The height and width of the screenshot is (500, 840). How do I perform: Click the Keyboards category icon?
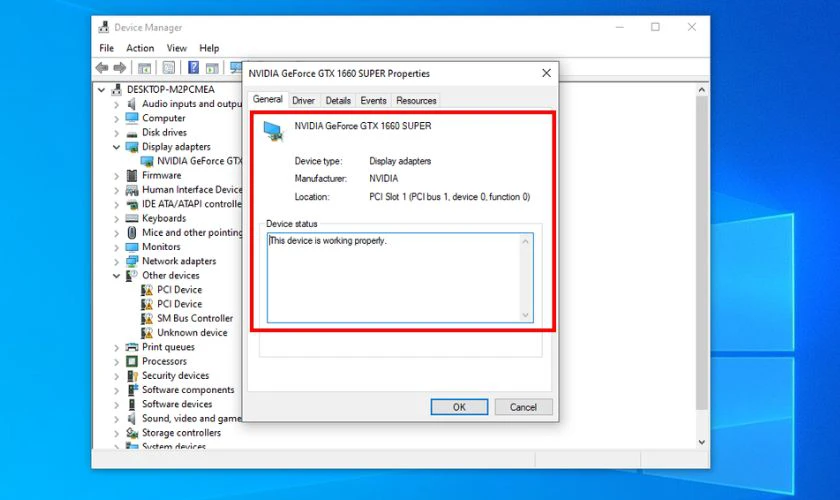click(x=132, y=218)
